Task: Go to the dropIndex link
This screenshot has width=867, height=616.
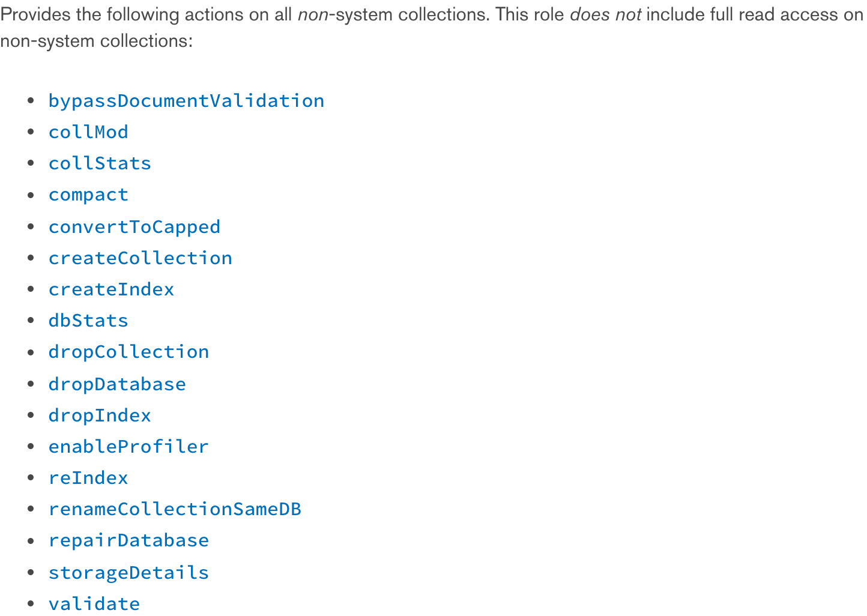Action: click(x=100, y=415)
